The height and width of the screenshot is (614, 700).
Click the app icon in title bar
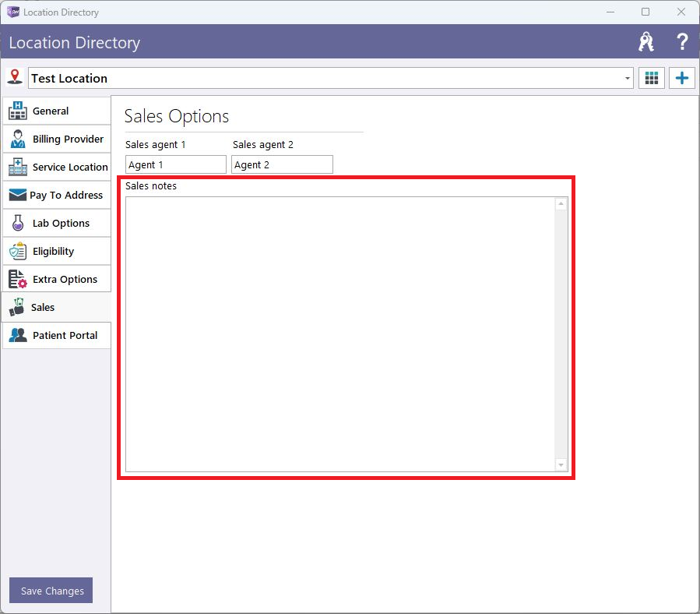13,12
